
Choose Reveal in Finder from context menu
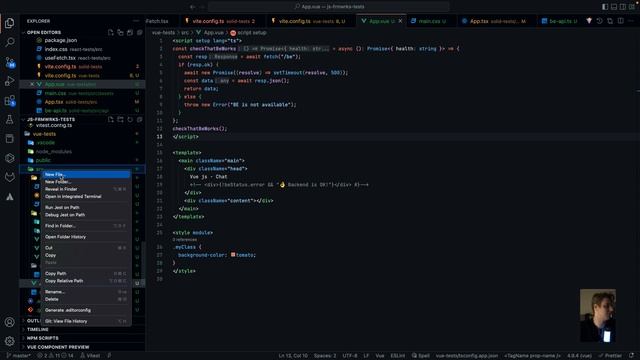[x=86, y=189]
